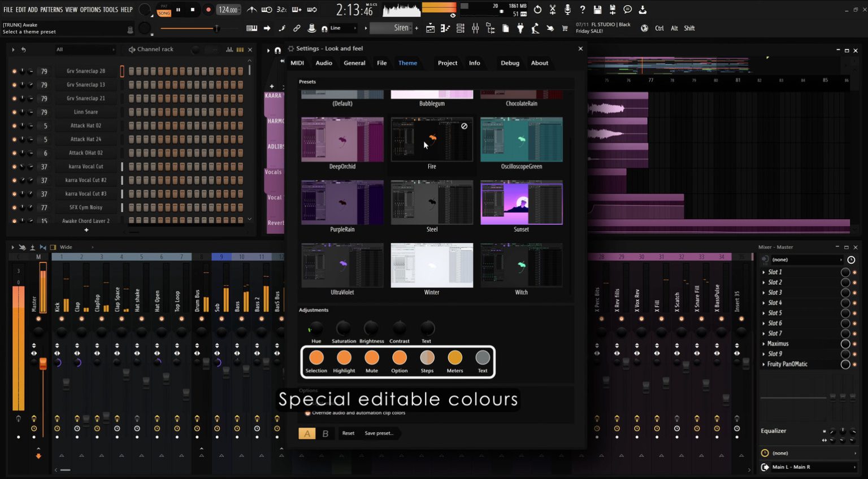Open the Playlist view icon
The height and width of the screenshot is (479, 868).
coord(430,28)
